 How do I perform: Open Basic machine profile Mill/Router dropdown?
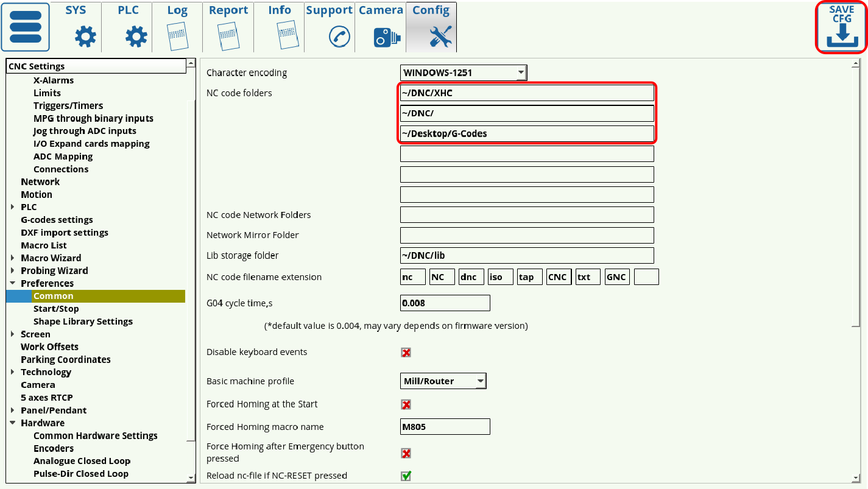tap(443, 381)
